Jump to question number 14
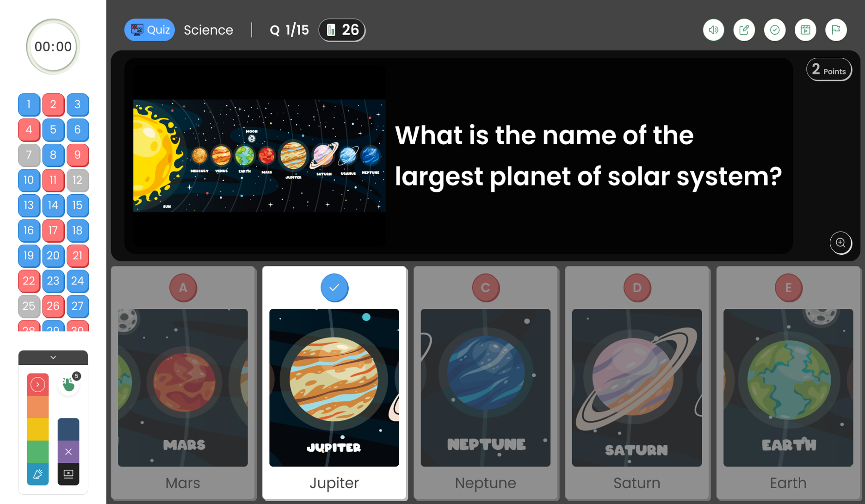Screen dimensions: 865x504 [53, 205]
